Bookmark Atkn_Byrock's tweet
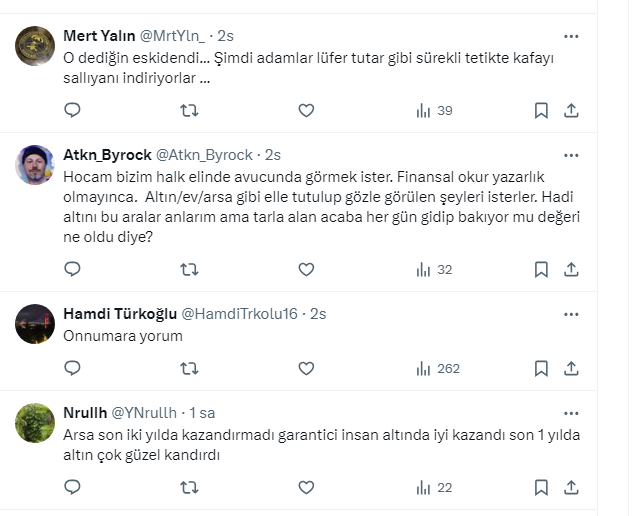This screenshot has height=516, width=632. point(541,269)
